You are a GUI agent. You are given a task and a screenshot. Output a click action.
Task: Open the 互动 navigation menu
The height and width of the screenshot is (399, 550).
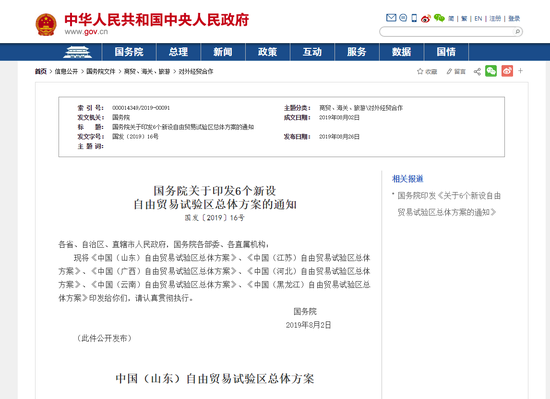click(x=312, y=52)
